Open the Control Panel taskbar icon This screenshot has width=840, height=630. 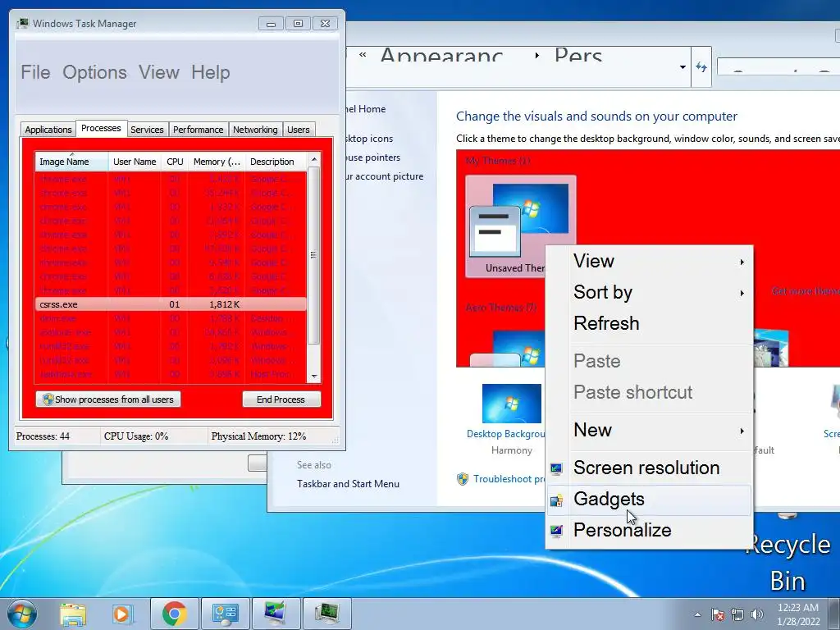point(225,614)
